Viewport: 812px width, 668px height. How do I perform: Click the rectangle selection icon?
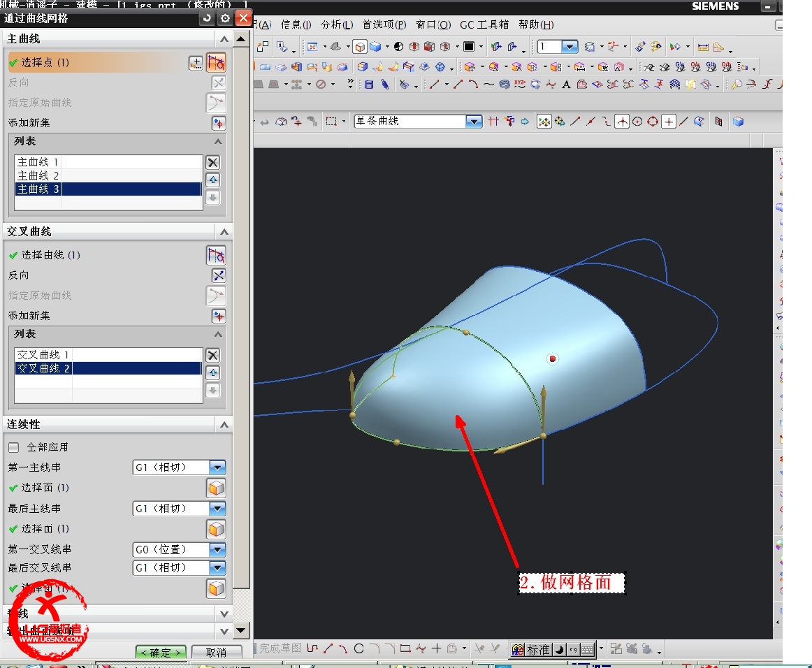click(331, 122)
